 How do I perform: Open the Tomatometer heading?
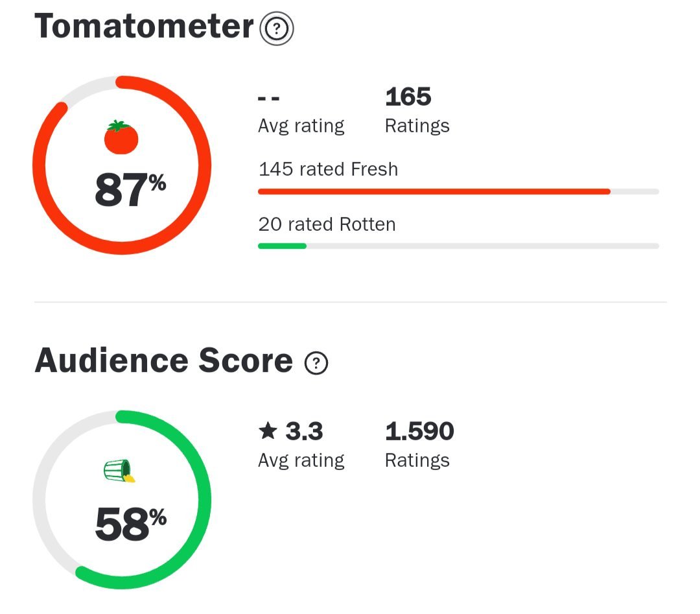tap(143, 27)
